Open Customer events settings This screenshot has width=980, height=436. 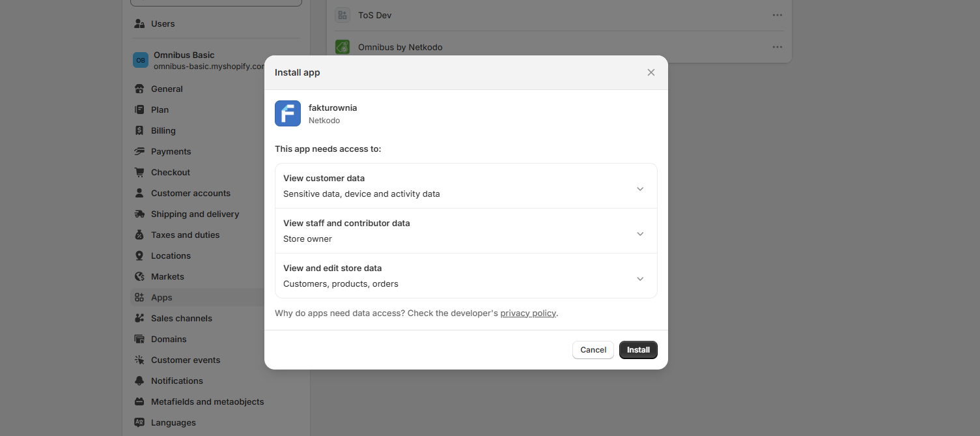(x=186, y=360)
